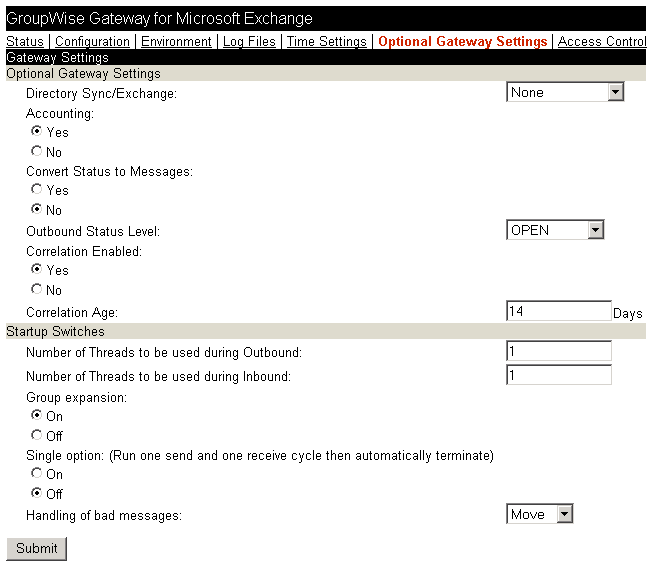The height and width of the screenshot is (572, 650).
Task: Select Yes for Accounting
Action: pos(36,131)
